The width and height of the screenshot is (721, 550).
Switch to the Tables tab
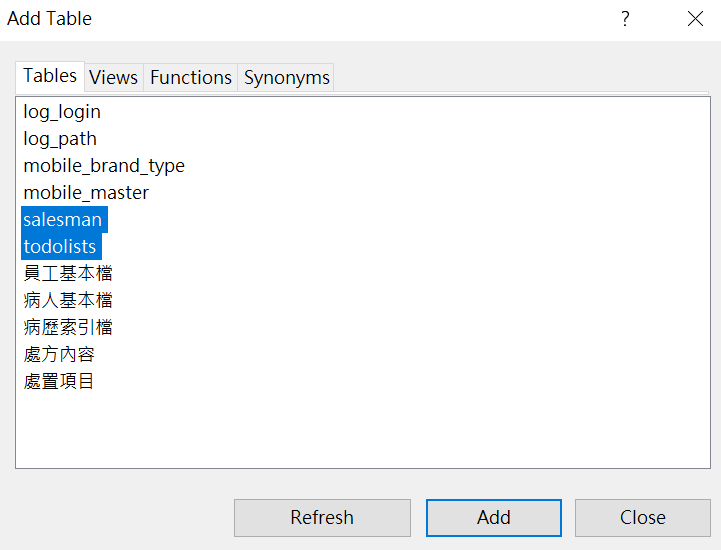50,76
